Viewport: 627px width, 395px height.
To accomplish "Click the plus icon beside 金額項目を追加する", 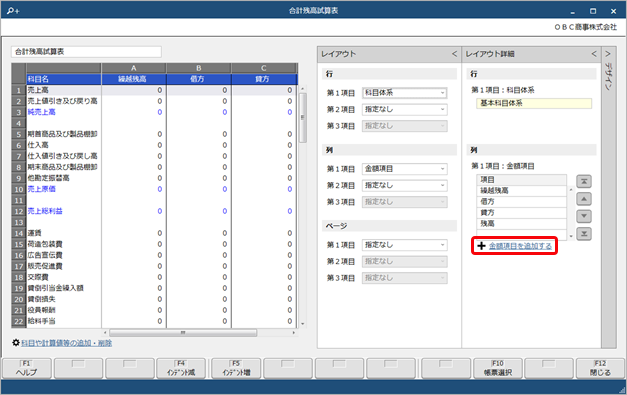I will tap(481, 246).
